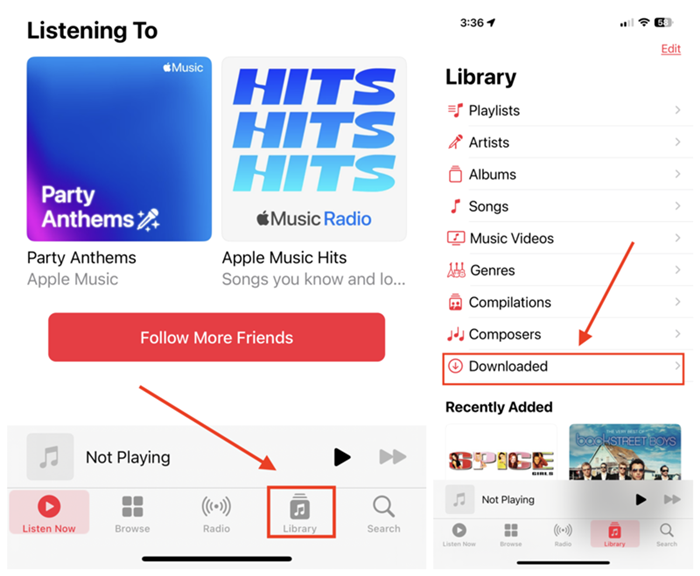Tap Songs note icon in Library list
Image resolution: width=700 pixels, height=576 pixels.
coord(455,206)
